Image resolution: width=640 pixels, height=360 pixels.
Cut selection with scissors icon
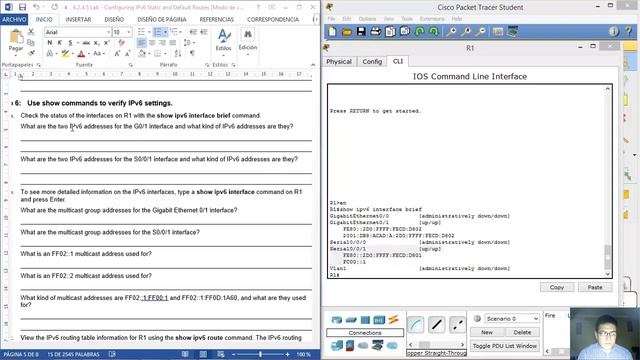point(31,32)
